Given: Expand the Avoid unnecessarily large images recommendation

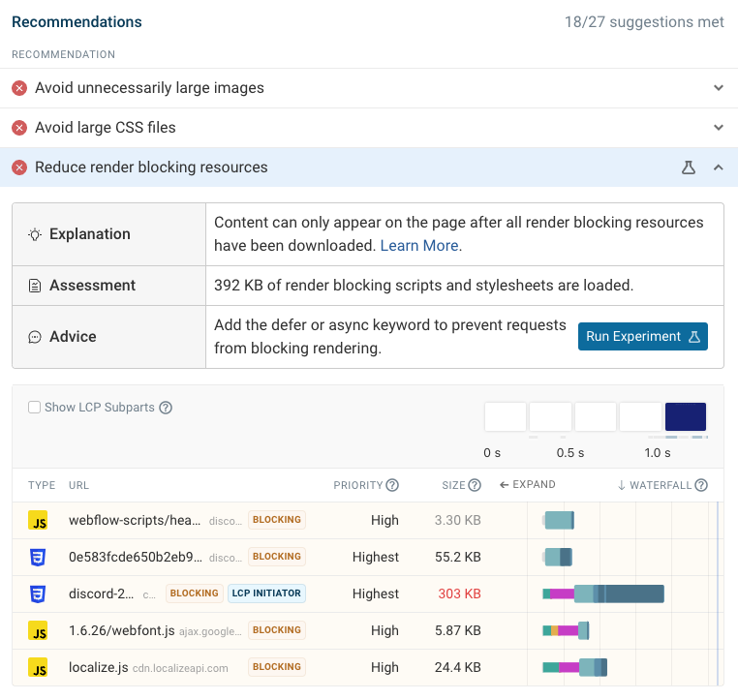Looking at the screenshot, I should coord(719,88).
